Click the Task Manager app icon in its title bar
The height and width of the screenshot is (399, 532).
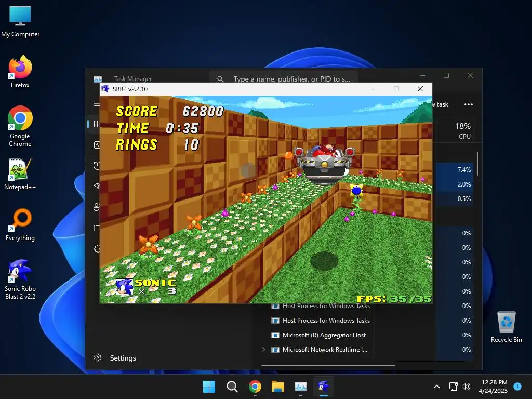coord(97,79)
